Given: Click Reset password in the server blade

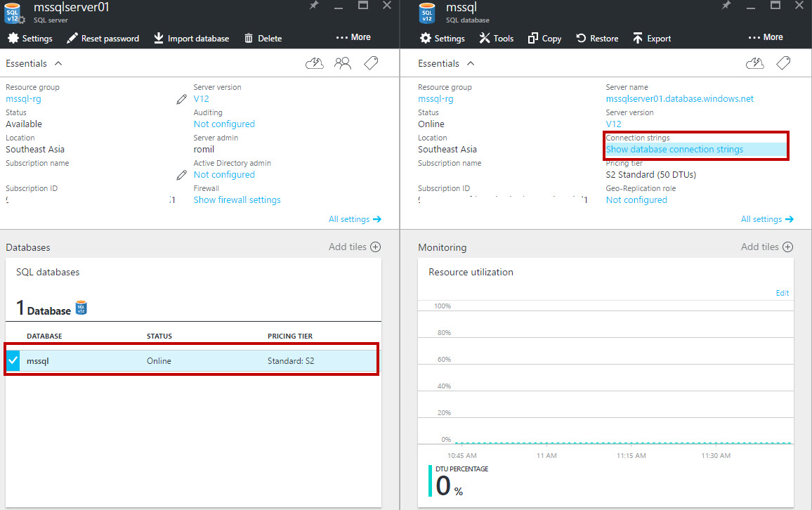Looking at the screenshot, I should [x=103, y=39].
